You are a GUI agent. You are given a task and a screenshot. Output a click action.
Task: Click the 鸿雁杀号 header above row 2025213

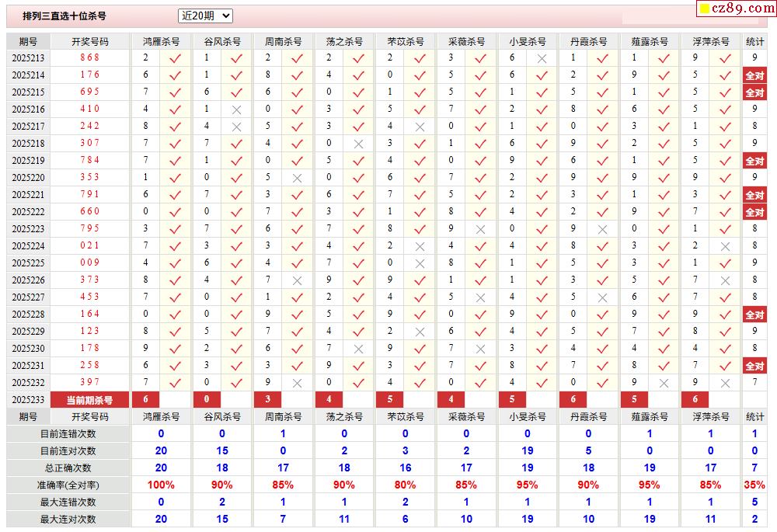tap(161, 42)
